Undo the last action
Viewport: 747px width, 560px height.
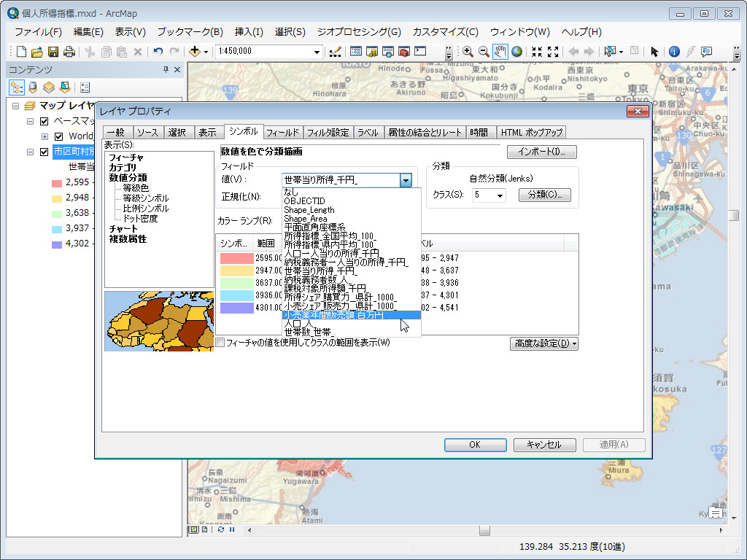tap(158, 52)
